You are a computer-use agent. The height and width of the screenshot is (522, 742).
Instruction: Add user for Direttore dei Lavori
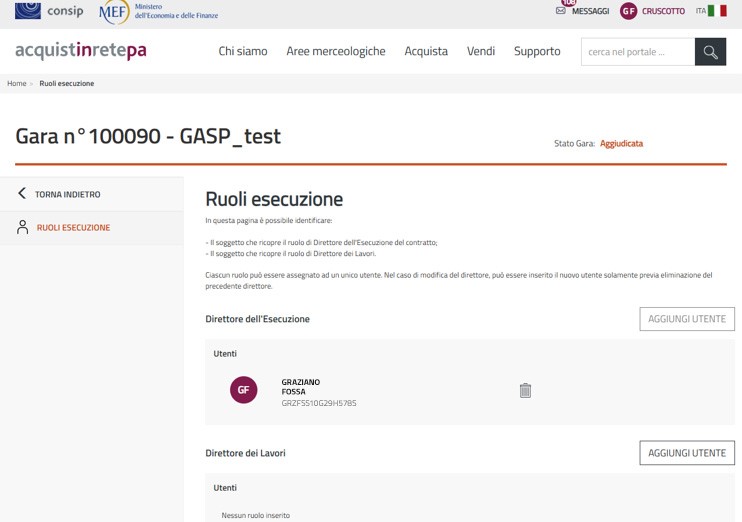click(687, 453)
